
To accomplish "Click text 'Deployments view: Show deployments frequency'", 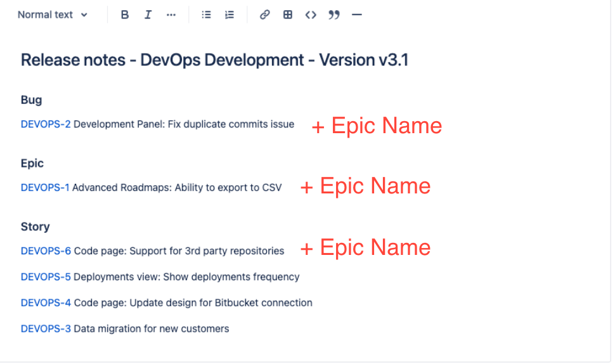I will pos(186,277).
